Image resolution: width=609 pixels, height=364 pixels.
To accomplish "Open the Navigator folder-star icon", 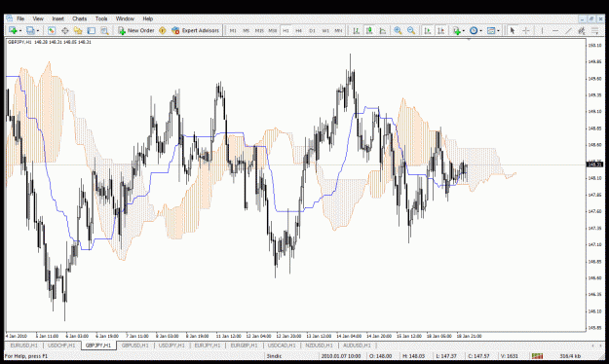I will 78,30.
